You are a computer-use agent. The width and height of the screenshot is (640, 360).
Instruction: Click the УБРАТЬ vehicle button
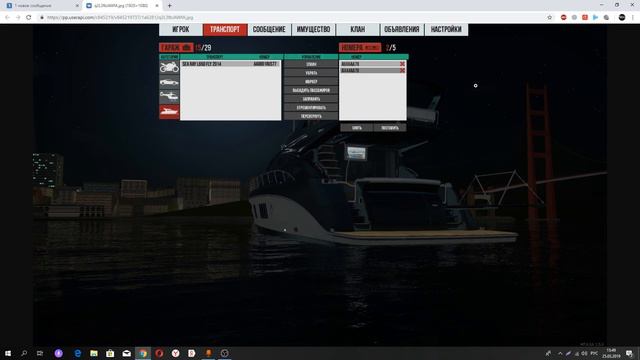311,73
